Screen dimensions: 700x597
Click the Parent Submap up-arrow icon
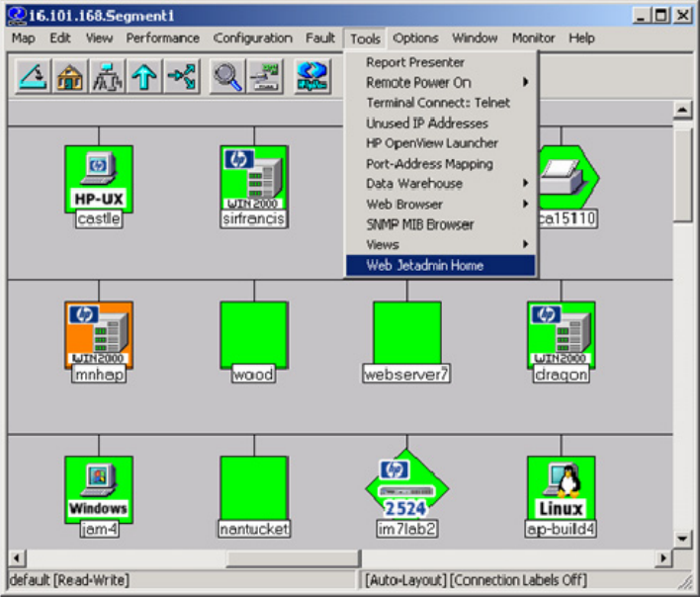143,76
